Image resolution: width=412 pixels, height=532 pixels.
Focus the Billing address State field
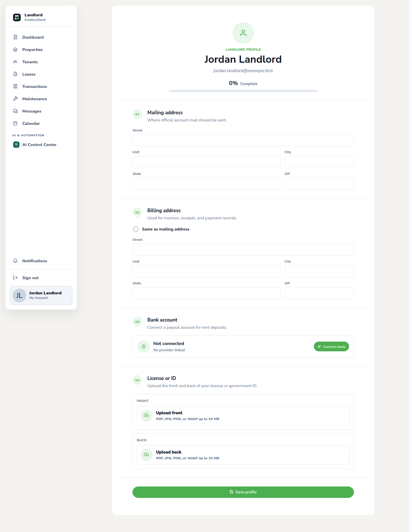coord(207,293)
